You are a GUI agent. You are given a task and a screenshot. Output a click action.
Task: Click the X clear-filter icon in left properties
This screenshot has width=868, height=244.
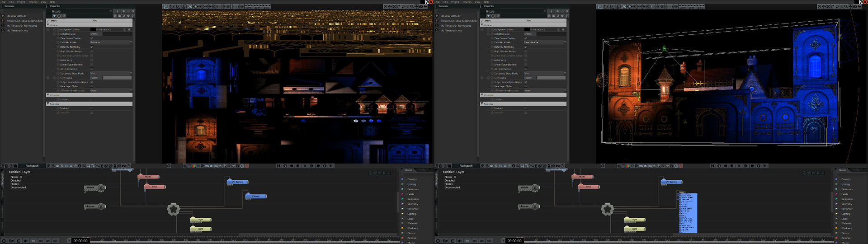(x=64, y=16)
